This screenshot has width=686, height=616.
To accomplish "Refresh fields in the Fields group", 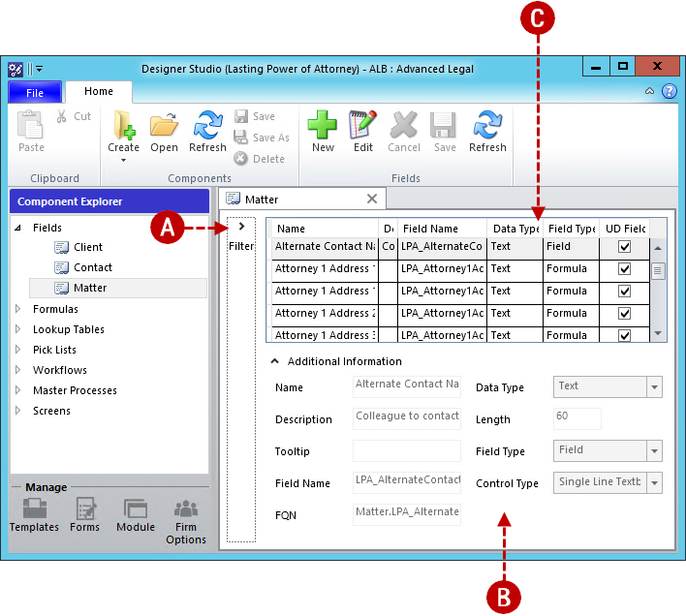I will point(487,127).
